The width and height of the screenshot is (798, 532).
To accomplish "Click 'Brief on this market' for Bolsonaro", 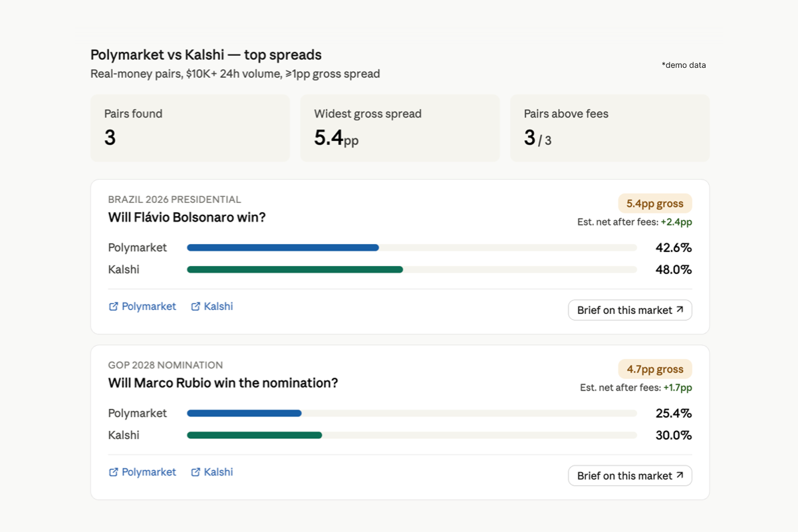I will pos(630,310).
